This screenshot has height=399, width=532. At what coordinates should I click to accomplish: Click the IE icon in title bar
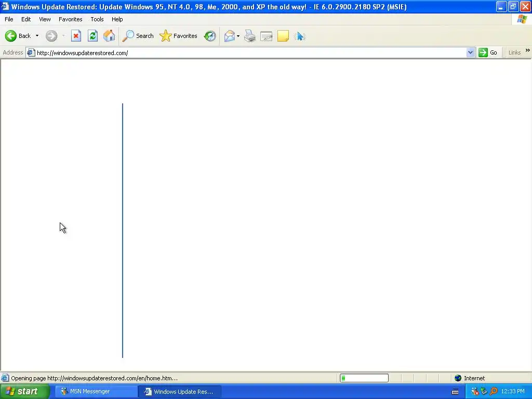pos(5,6)
